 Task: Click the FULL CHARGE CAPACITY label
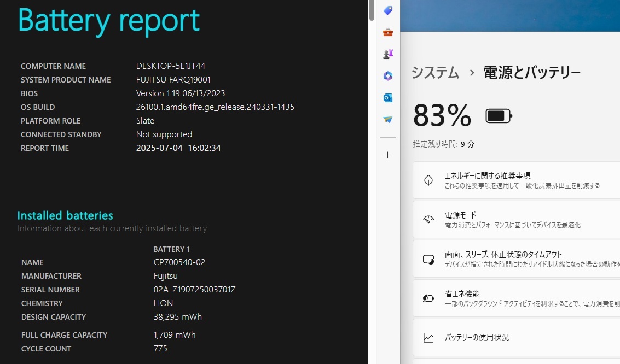[x=65, y=335]
